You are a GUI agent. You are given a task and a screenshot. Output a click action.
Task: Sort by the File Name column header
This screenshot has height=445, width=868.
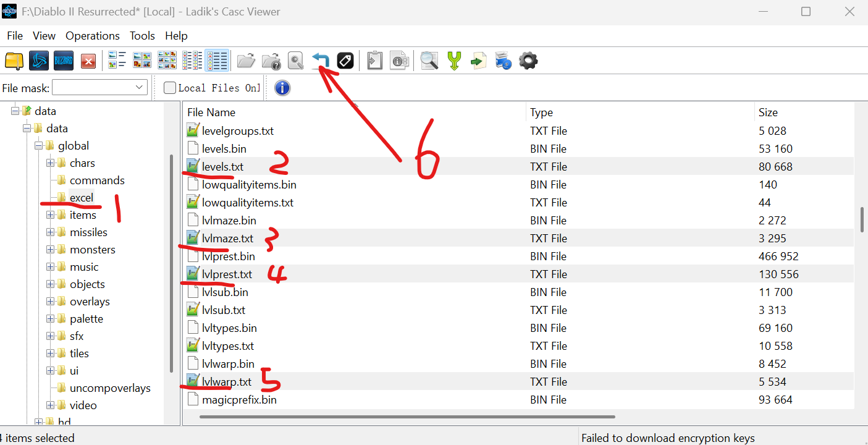tap(355, 112)
